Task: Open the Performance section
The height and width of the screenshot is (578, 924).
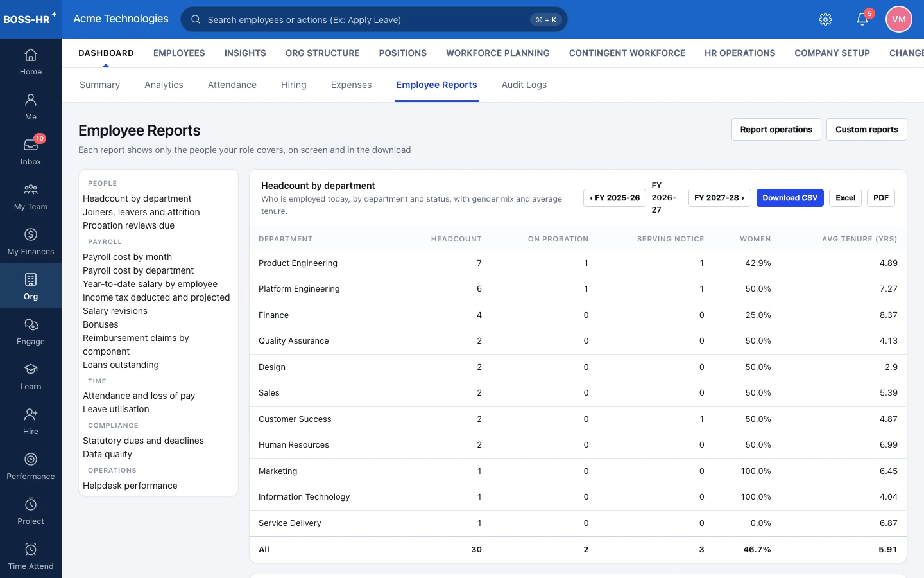Action: pos(31,466)
